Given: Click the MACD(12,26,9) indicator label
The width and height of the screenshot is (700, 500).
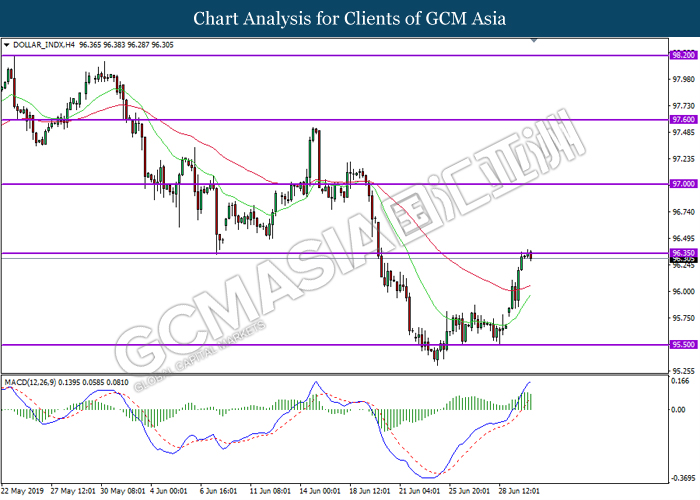Looking at the screenshot, I should click(x=30, y=382).
